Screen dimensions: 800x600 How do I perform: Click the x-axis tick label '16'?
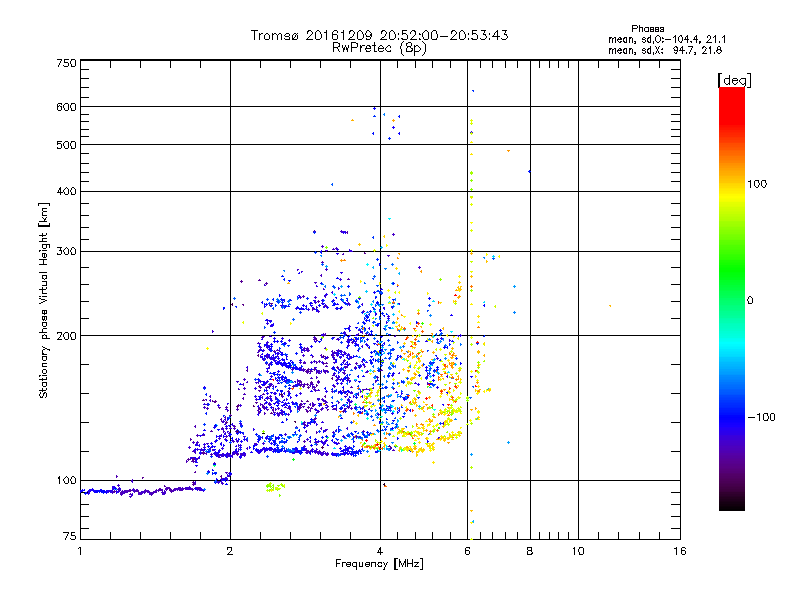point(680,551)
